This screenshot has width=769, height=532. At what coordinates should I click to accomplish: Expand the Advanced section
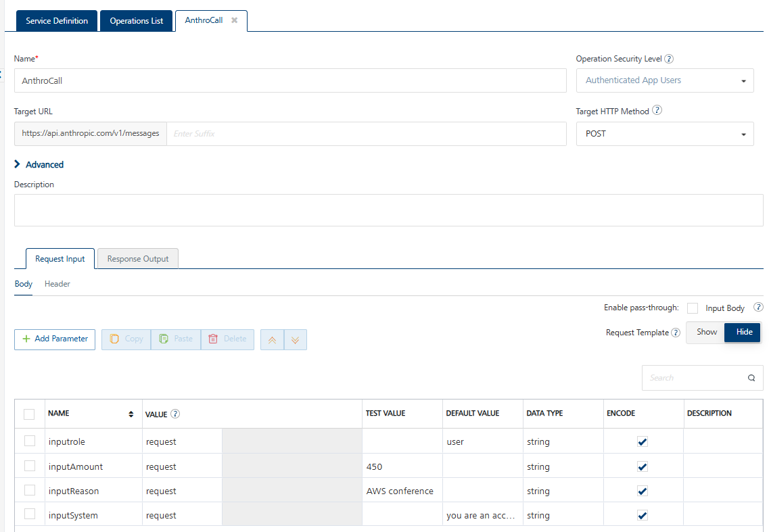[39, 164]
